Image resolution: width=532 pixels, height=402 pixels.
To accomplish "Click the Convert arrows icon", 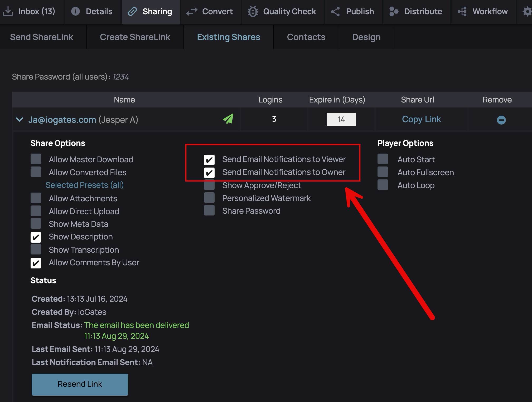I will click(x=192, y=12).
